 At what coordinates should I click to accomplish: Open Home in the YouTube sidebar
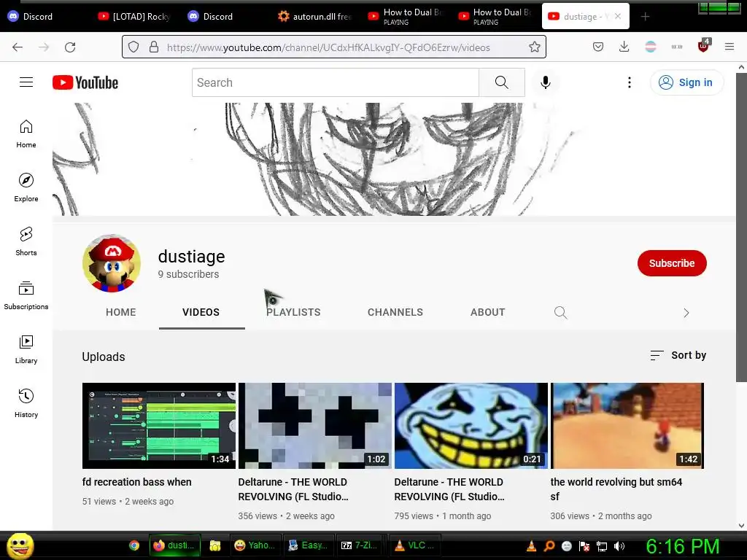pyautogui.click(x=26, y=134)
